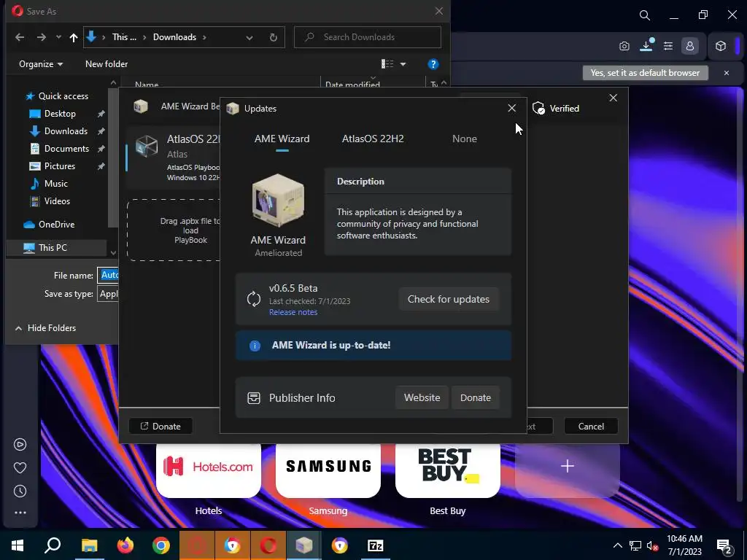This screenshot has width=747, height=560.
Task: Open Opera sidebar player icon
Action: tap(20, 445)
